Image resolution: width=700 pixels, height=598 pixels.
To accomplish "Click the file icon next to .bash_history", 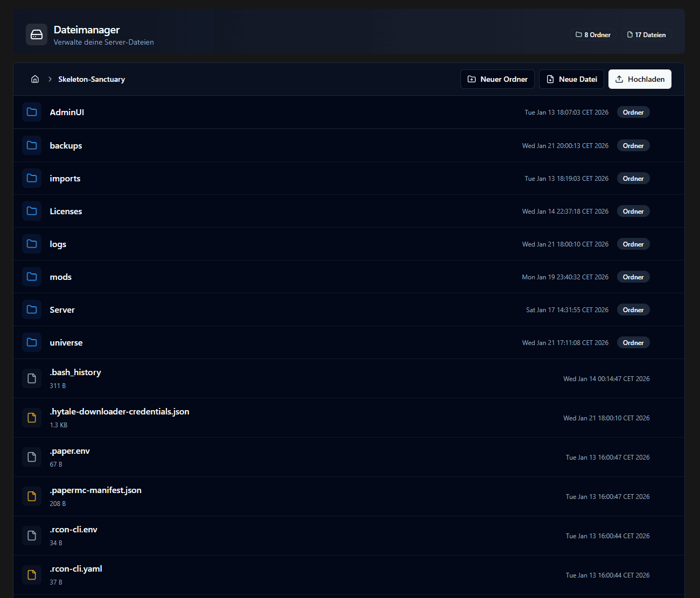I will [x=32, y=378].
